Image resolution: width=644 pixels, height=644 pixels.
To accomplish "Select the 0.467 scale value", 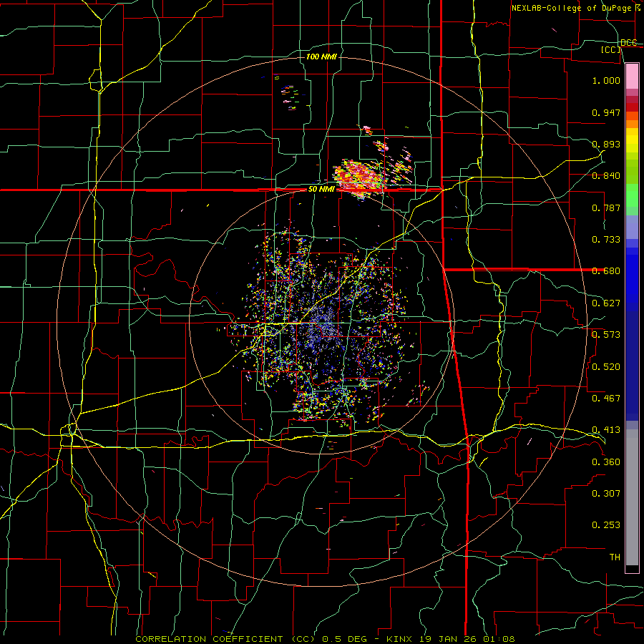I will click(x=606, y=399).
